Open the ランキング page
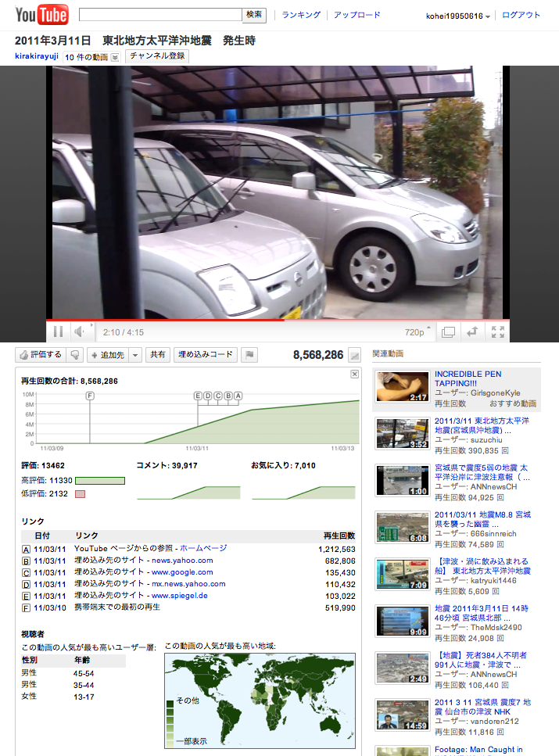The width and height of the screenshot is (559, 756). (x=301, y=15)
